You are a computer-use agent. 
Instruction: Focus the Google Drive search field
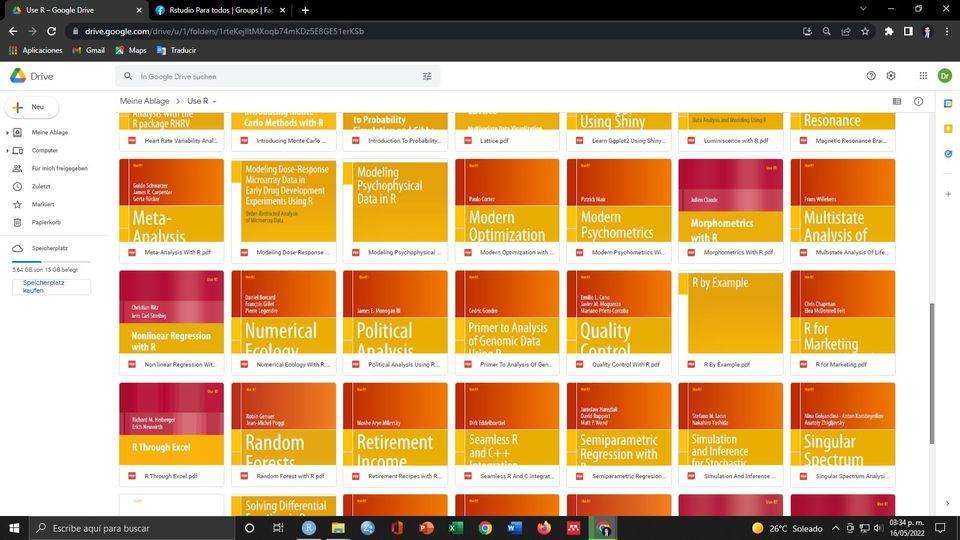[x=276, y=77]
